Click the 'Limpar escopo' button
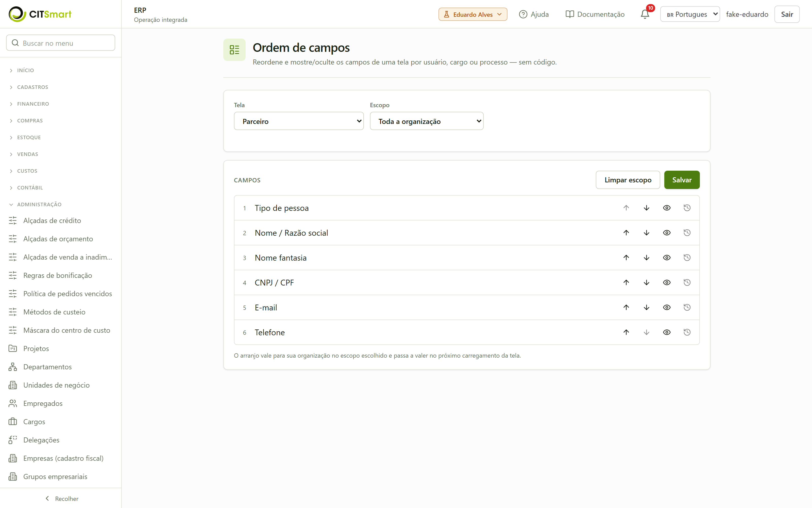Screen dimensions: 812x508 click(628, 180)
